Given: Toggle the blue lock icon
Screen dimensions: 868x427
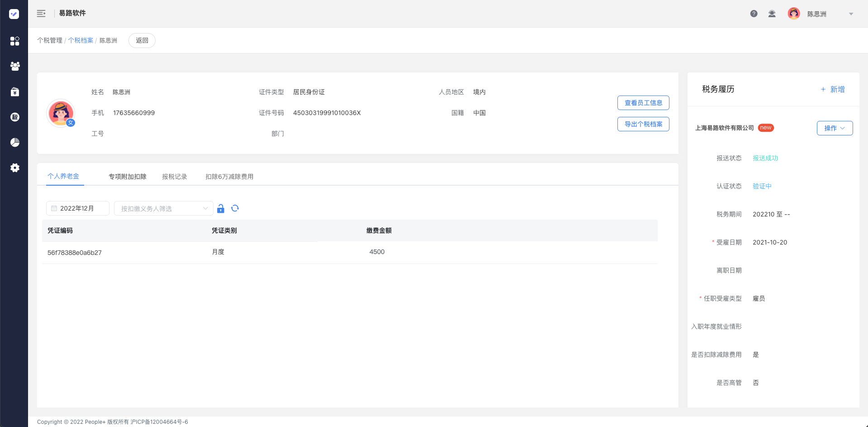Looking at the screenshot, I should [221, 208].
